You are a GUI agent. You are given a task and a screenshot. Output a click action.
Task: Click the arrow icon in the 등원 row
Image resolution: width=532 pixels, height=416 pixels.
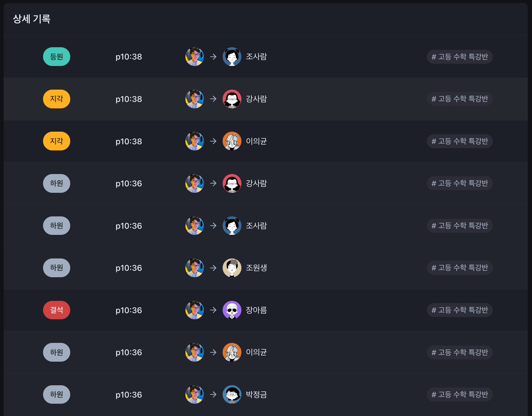pos(213,57)
